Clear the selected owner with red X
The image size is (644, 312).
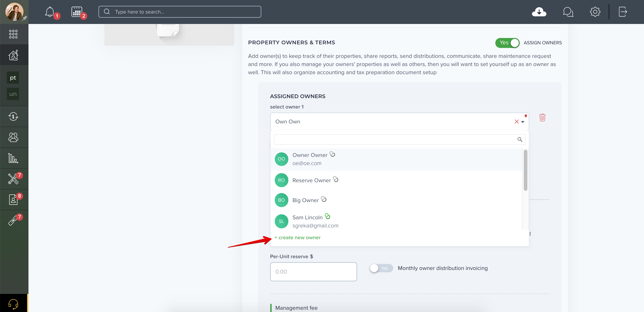tap(517, 122)
